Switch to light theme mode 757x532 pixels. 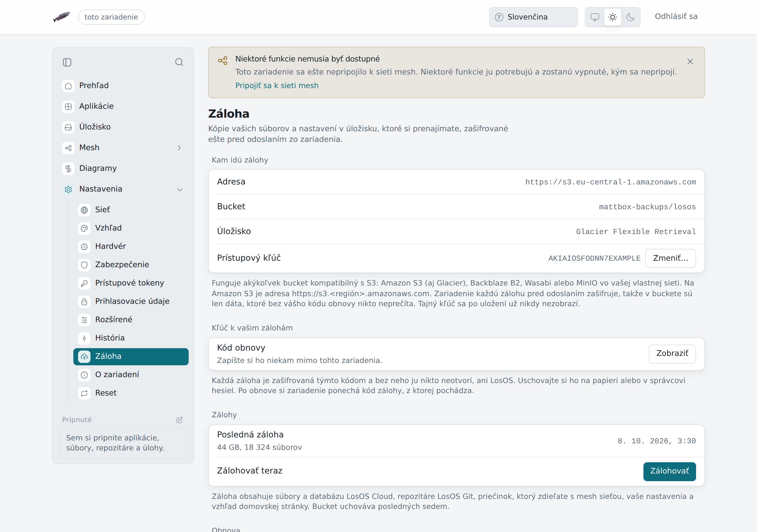coord(613,17)
